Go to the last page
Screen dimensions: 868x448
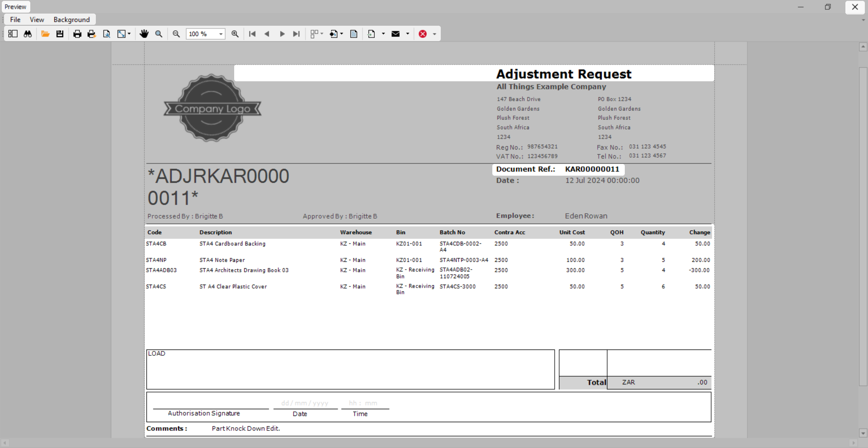[297, 34]
